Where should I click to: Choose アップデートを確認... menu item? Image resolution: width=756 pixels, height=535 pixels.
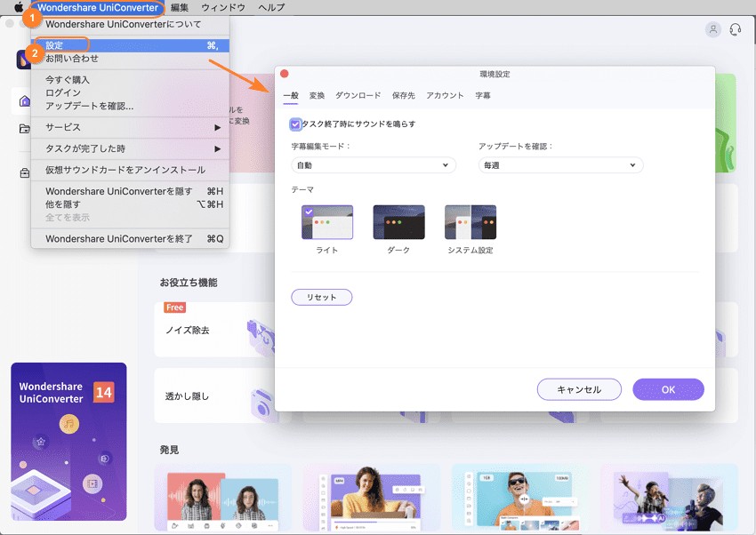(130, 106)
